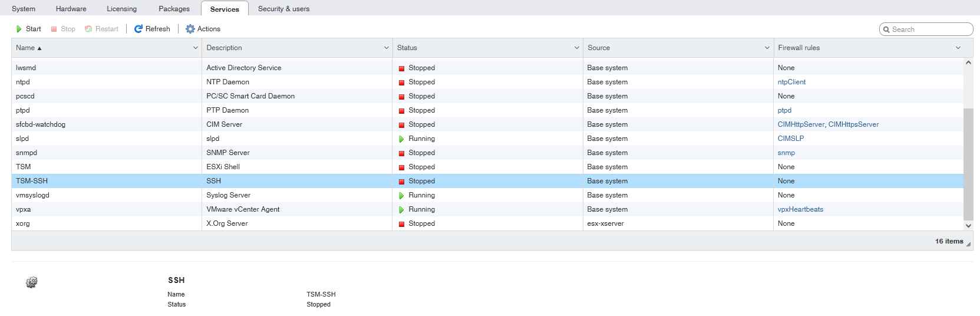This screenshot has height=316, width=980.
Task: Follow the vpxHeartbeats firewall rule link
Action: (800, 209)
